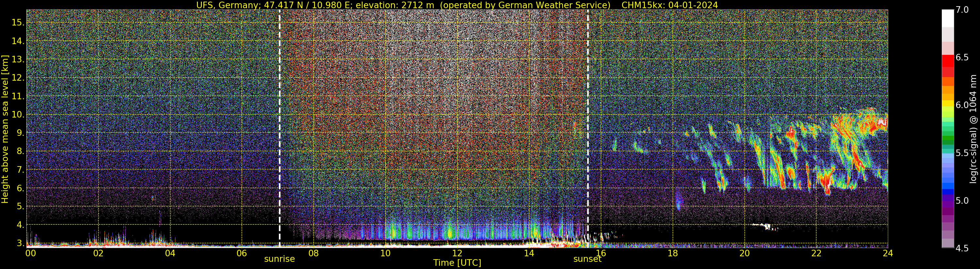Click the 5.0 colorbar value

(x=962, y=200)
